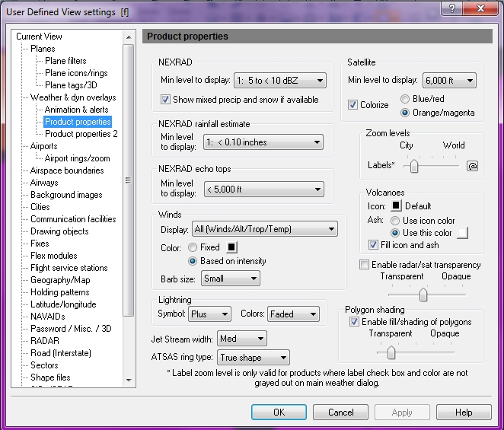Select Drawing objects tree item
This screenshot has height=430, width=504.
pyautogui.click(x=59, y=231)
